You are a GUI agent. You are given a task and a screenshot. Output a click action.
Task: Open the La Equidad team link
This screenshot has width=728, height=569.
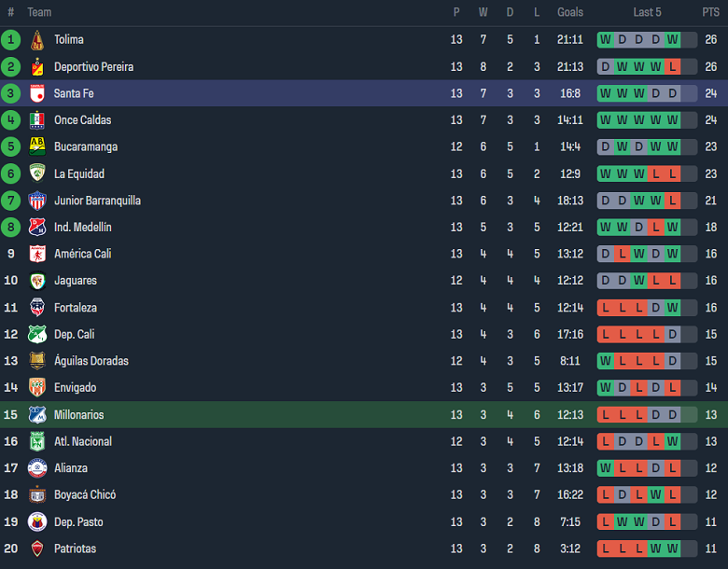coord(79,174)
